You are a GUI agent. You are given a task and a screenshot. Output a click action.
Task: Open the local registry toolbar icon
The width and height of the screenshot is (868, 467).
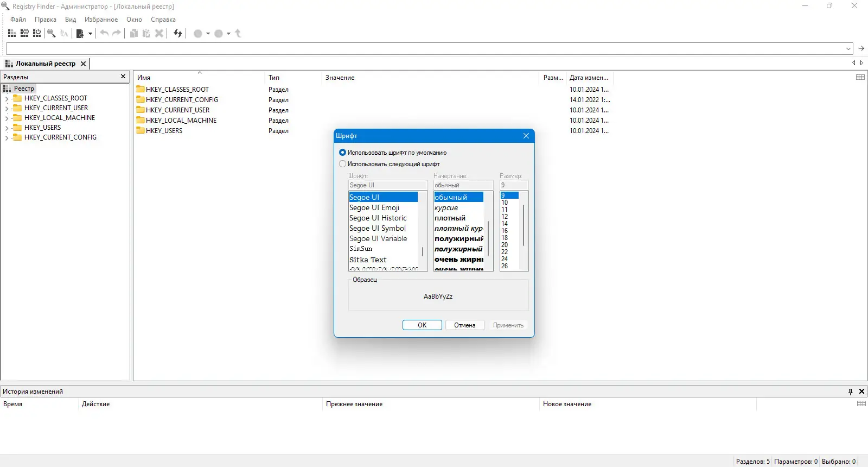pos(12,34)
